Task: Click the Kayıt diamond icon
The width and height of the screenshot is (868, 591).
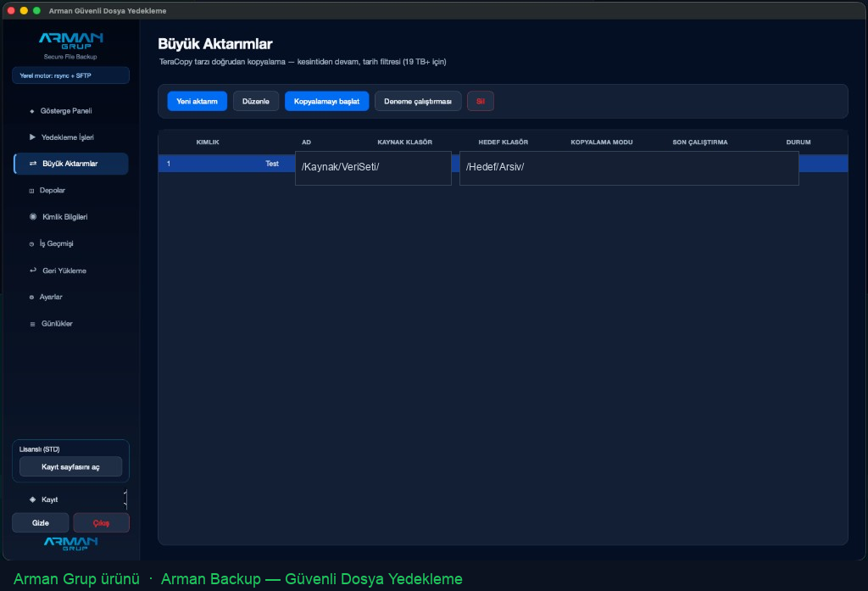Action: (33, 499)
